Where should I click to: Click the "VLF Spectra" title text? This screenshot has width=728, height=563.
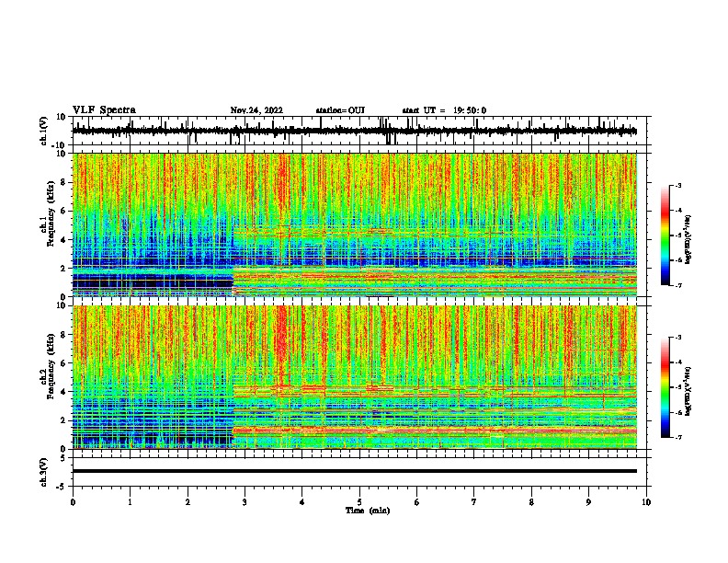(104, 110)
